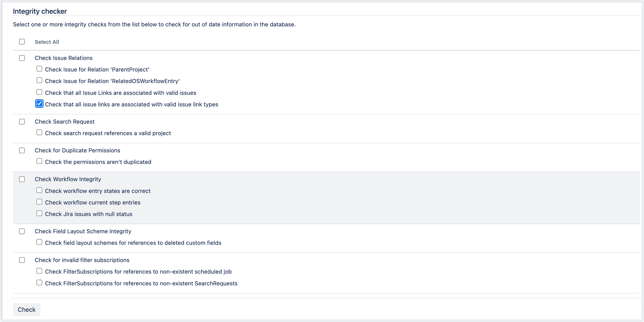This screenshot has height=322, width=644.
Task: Enable Check Field Layout Scheme Integrity checkbox
Action: [x=22, y=231]
